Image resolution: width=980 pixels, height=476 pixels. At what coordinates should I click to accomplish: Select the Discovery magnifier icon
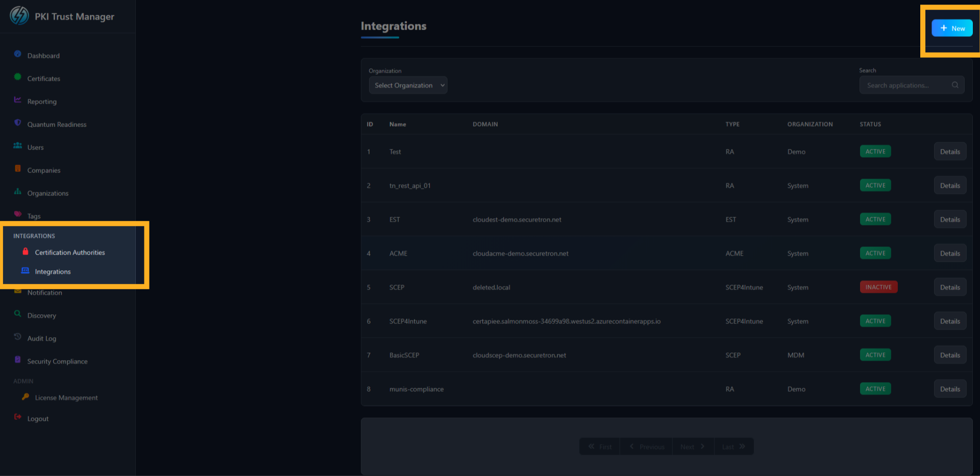pos(17,315)
